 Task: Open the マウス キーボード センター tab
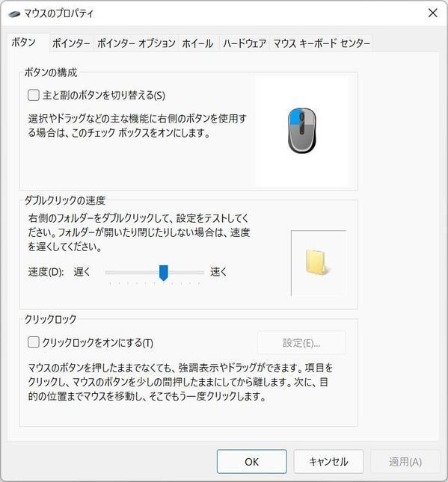click(x=322, y=43)
